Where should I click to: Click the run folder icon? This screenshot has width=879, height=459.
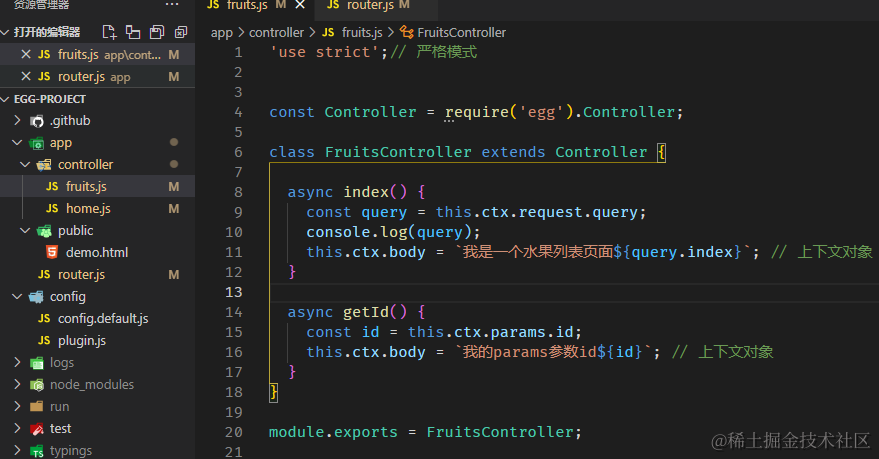pyautogui.click(x=36, y=406)
